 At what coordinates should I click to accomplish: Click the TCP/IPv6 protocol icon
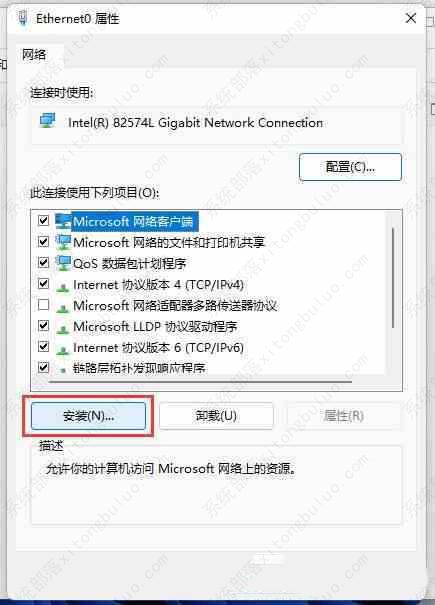tap(63, 350)
